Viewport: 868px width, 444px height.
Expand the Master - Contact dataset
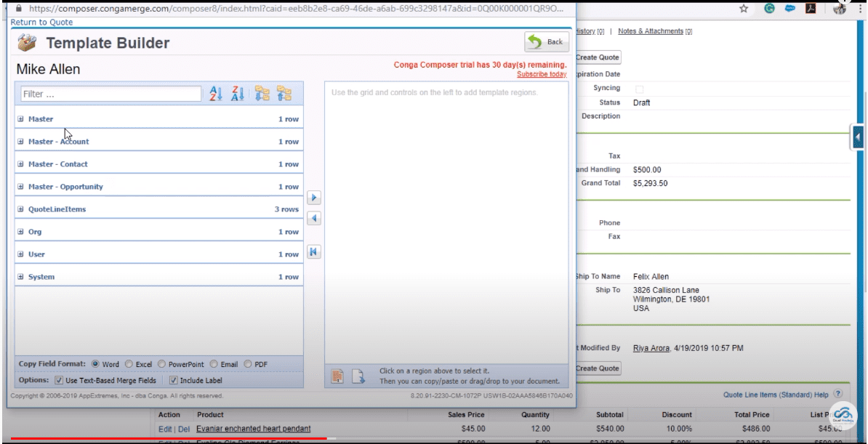pos(20,164)
